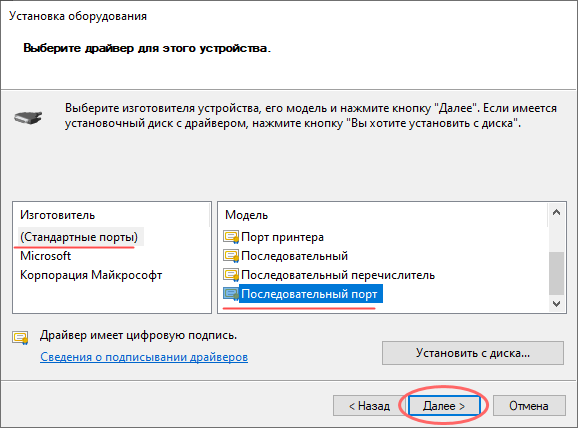Select Корпорация Майкрософт manufacturer
Screen dimensions: 578x428
(91, 275)
